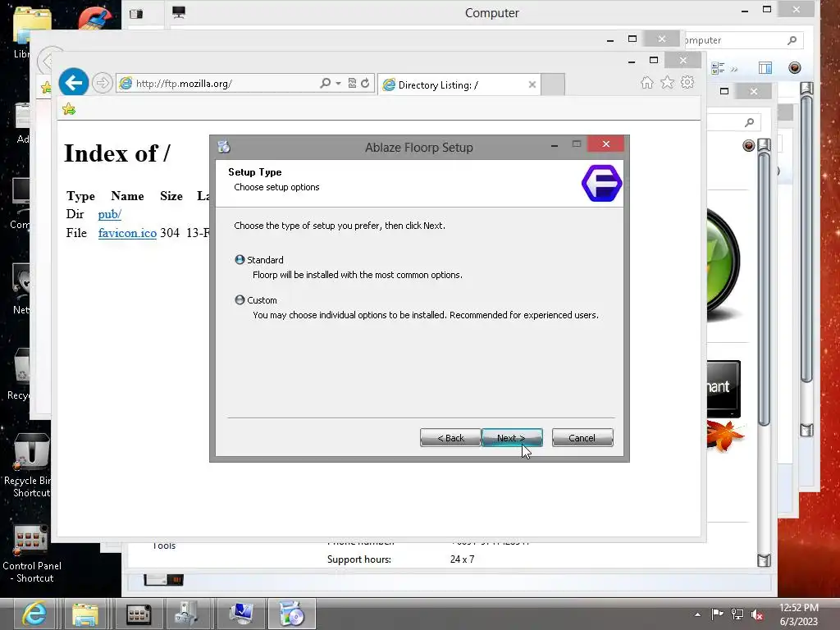Click the scrollbar up arrow of Computer window
Screen dimensions: 840x630
[x=807, y=89]
